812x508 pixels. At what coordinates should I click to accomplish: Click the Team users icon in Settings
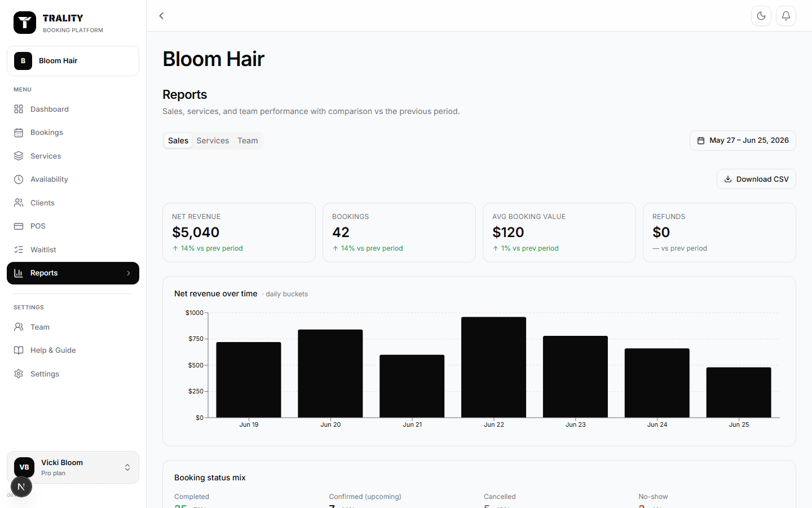[x=19, y=327]
